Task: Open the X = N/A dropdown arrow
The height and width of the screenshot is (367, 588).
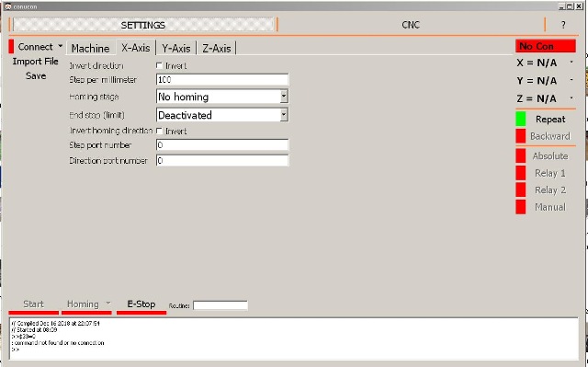Action: coord(571,62)
